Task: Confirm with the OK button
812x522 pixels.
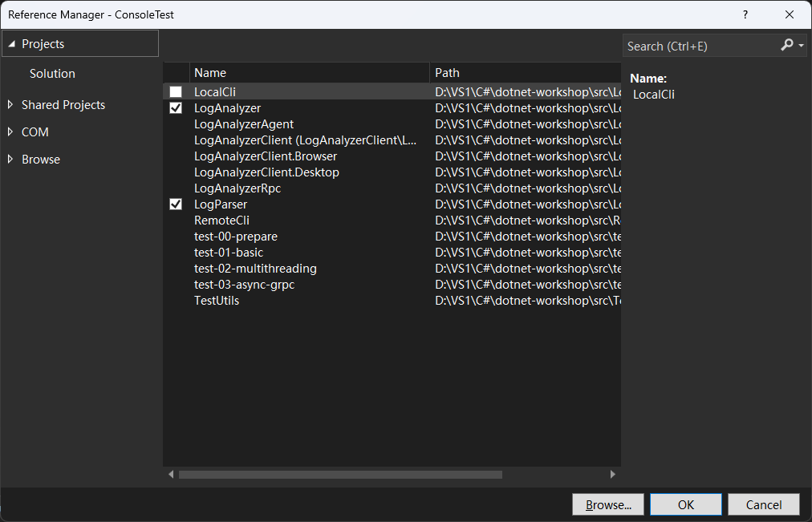Action: pos(686,504)
